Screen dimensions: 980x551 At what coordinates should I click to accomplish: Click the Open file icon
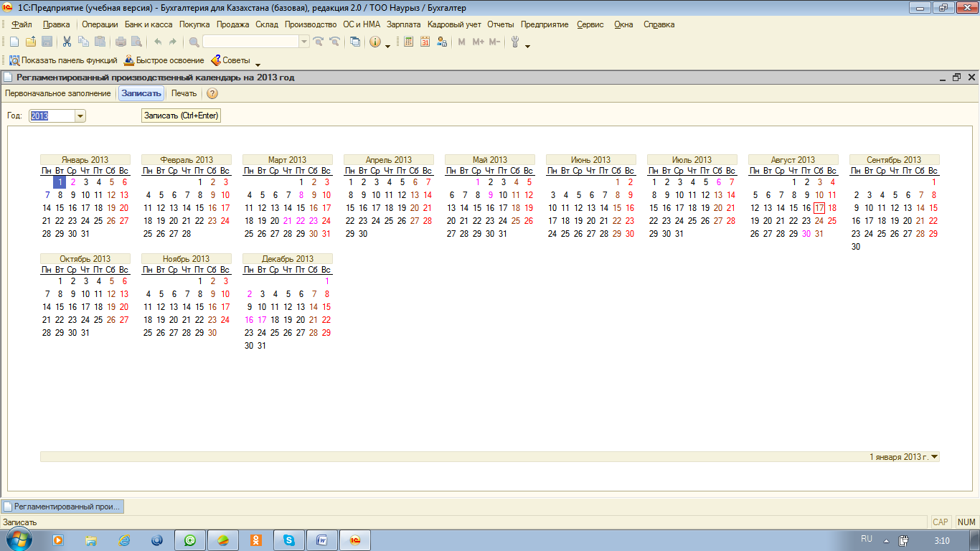point(30,42)
